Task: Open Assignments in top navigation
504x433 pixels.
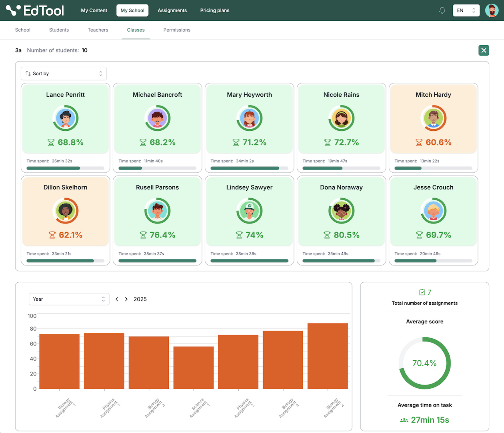Action: point(172,10)
